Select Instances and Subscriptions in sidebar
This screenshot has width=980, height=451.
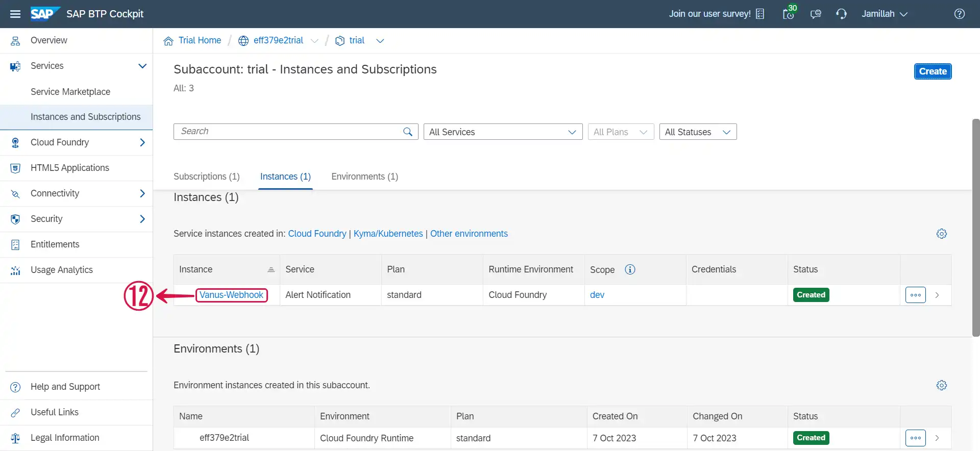77,117
